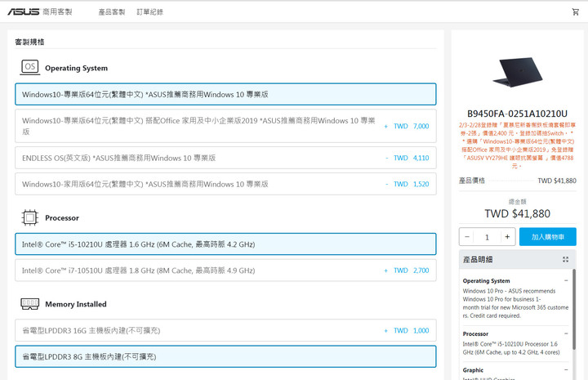The image size is (588, 380).
Task: Decrease quantity with the minus button
Action: click(467, 237)
